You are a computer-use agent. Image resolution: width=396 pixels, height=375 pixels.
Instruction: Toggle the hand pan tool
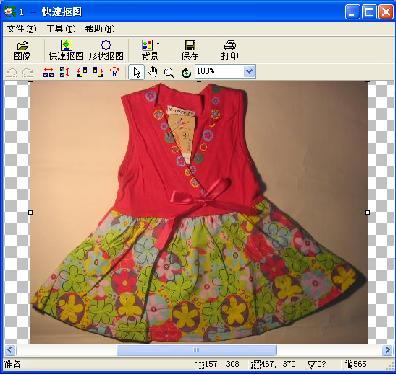[x=153, y=72]
